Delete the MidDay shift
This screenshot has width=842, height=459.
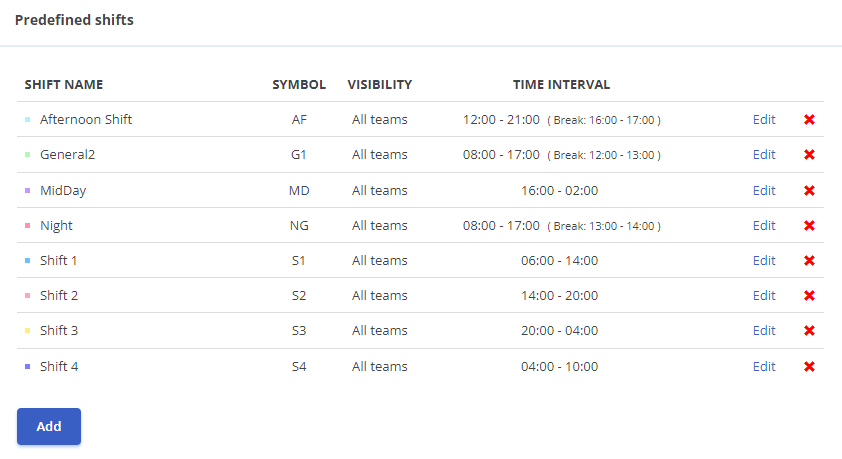[x=809, y=190]
